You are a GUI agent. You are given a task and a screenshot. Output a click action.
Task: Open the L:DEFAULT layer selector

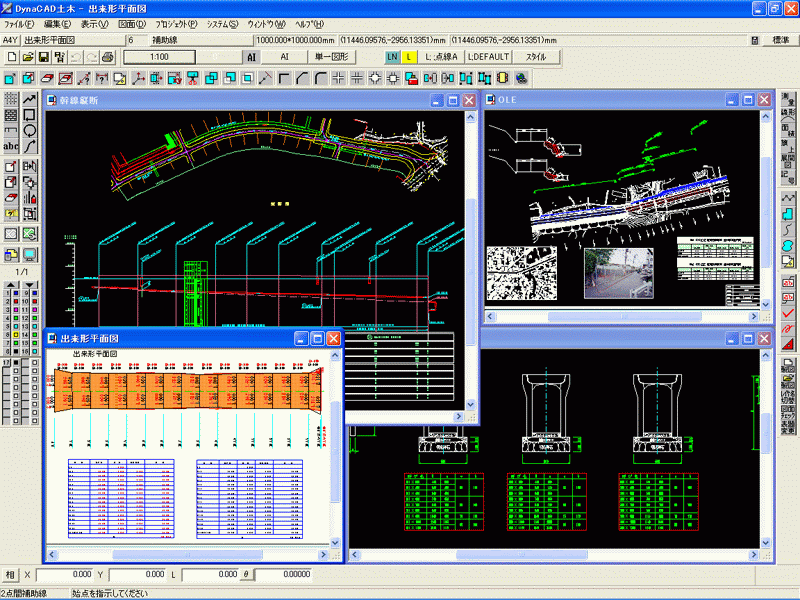489,57
